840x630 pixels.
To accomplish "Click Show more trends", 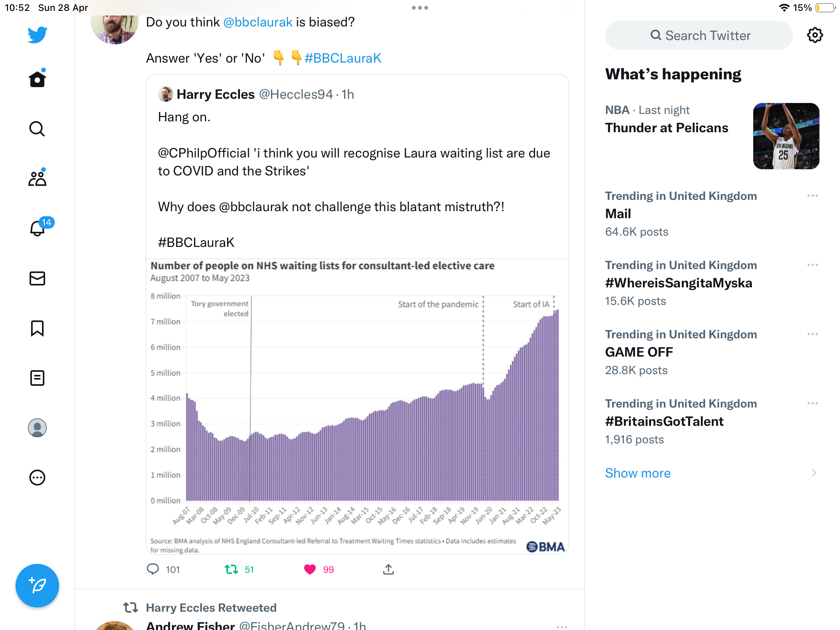I will tap(638, 473).
